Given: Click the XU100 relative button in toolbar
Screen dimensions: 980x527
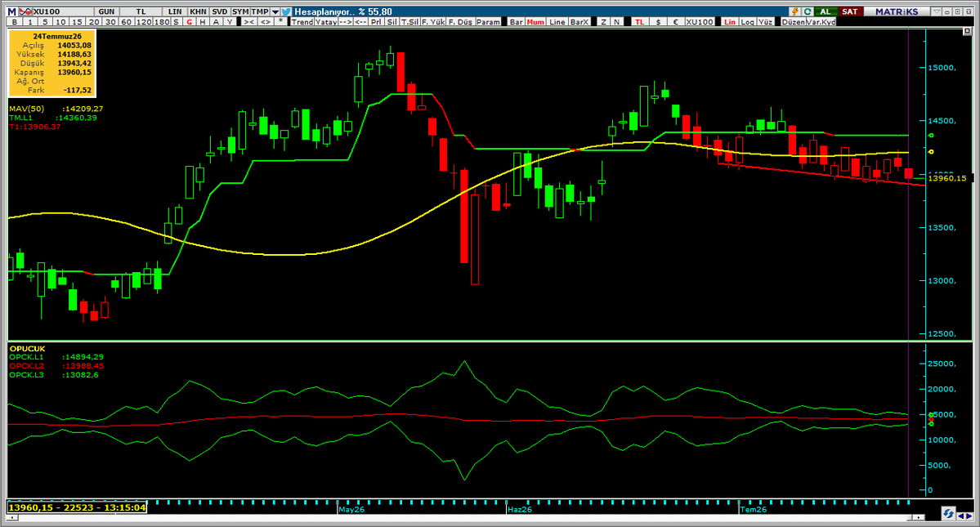Looking at the screenshot, I should [x=700, y=22].
